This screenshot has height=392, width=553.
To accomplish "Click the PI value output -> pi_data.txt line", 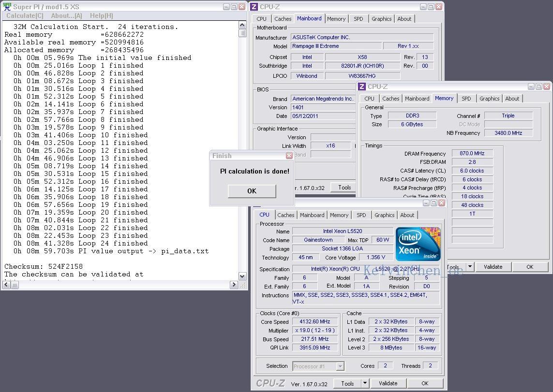I will tap(111, 251).
